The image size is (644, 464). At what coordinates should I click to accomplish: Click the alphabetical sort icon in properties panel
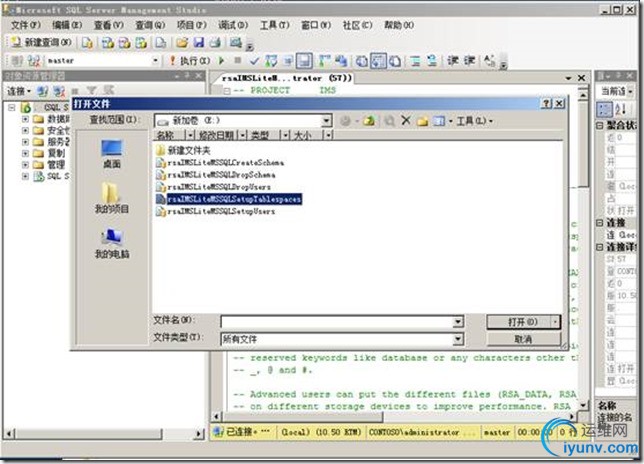[x=620, y=109]
